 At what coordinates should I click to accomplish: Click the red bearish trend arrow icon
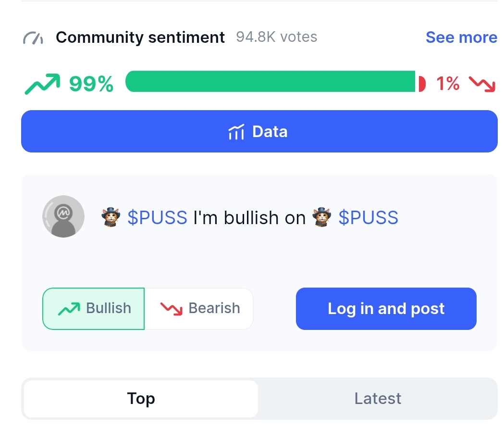(482, 84)
